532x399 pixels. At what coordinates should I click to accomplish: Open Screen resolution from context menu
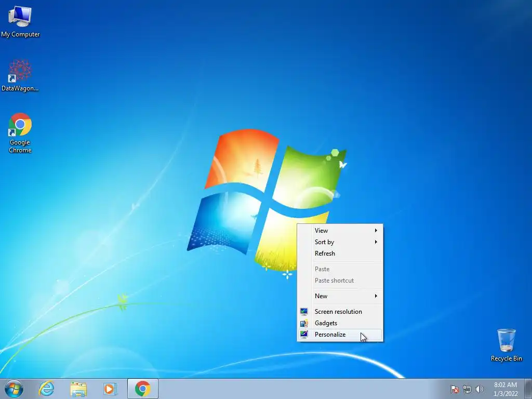click(340, 312)
